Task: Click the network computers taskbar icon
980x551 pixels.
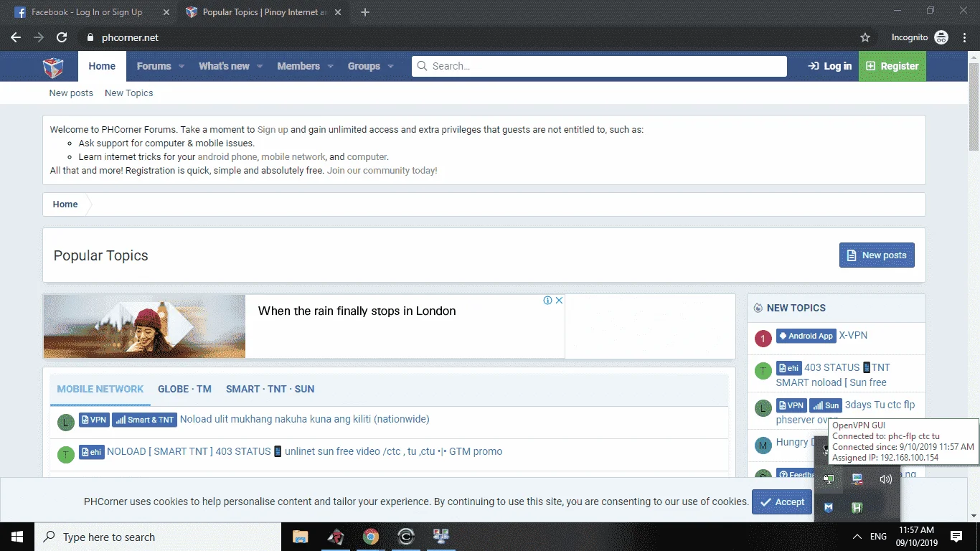Action: [x=440, y=537]
